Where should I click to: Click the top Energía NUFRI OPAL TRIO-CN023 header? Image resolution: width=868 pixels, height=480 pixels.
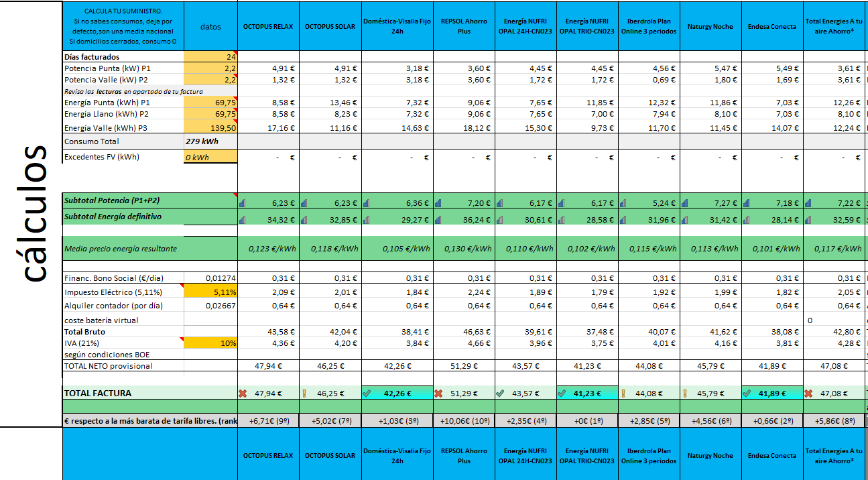pyautogui.click(x=587, y=26)
